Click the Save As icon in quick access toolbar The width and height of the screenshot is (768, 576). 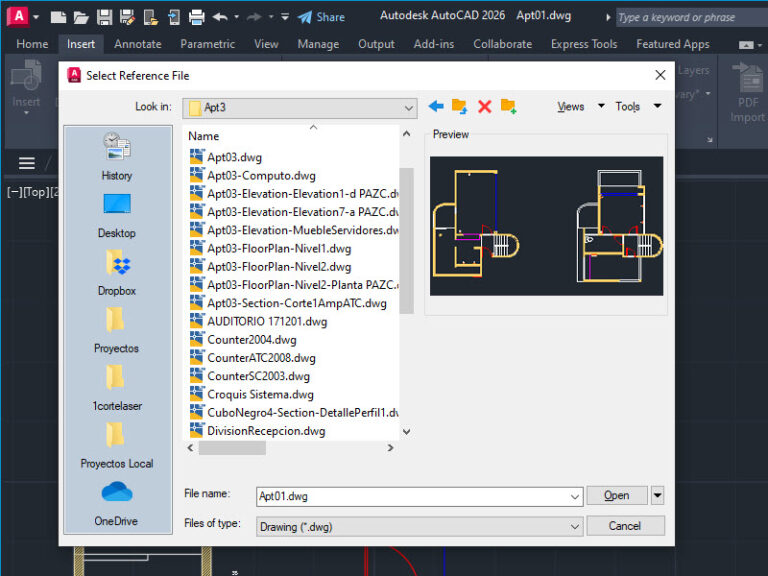tap(127, 18)
